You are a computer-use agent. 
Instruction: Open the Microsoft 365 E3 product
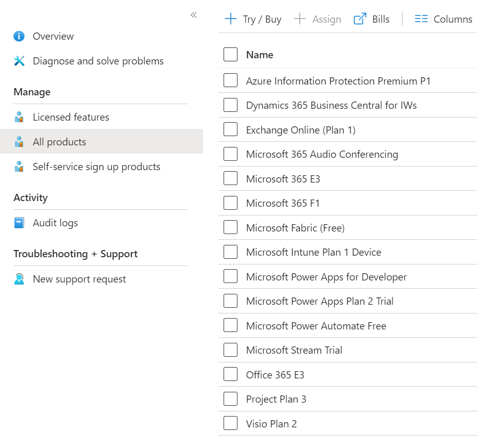click(x=283, y=179)
